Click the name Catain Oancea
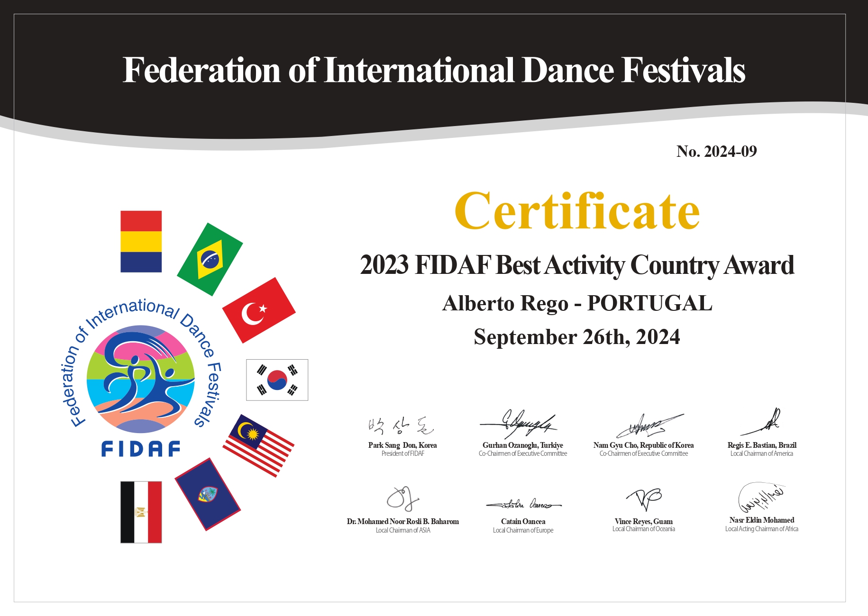This screenshot has width=868, height=616. pos(523,521)
